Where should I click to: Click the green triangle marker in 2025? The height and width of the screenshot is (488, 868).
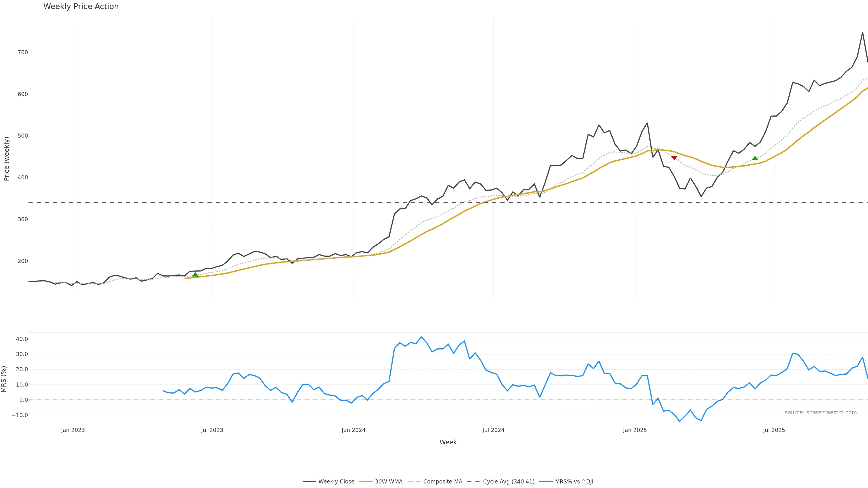755,158
